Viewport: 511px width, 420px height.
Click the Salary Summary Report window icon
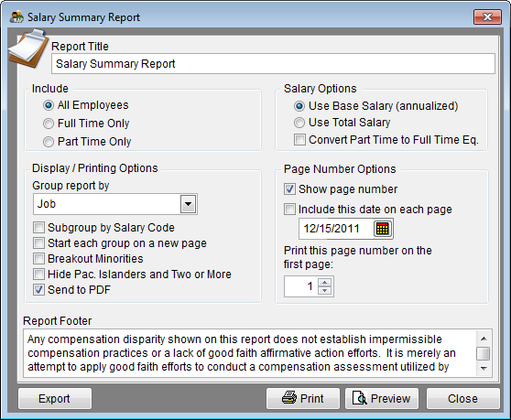(16, 17)
